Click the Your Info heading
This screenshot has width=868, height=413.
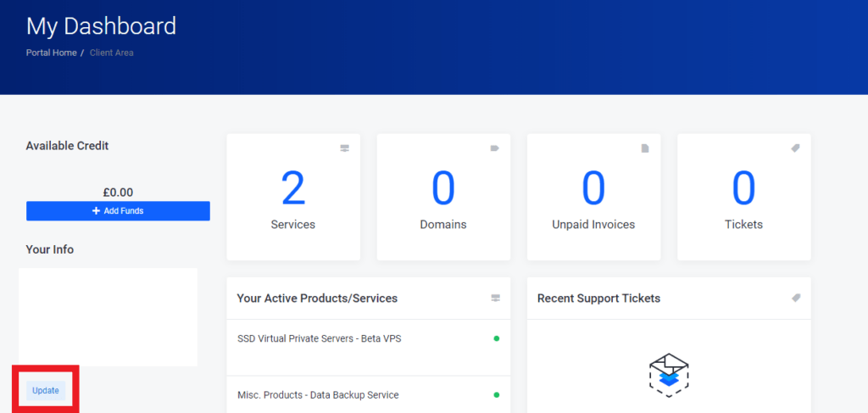point(50,249)
